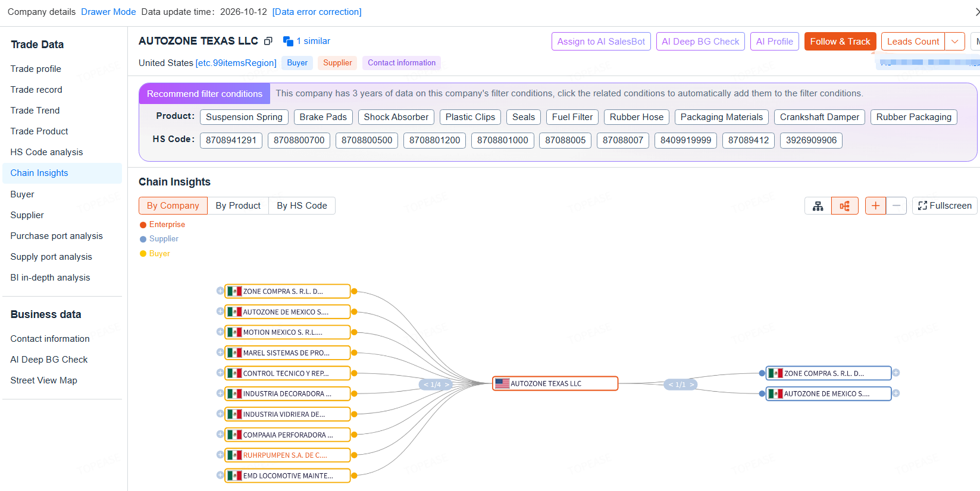Expand the MAREL SISTEMAS DE PRO node
The height and width of the screenshot is (491, 980).
(x=220, y=352)
